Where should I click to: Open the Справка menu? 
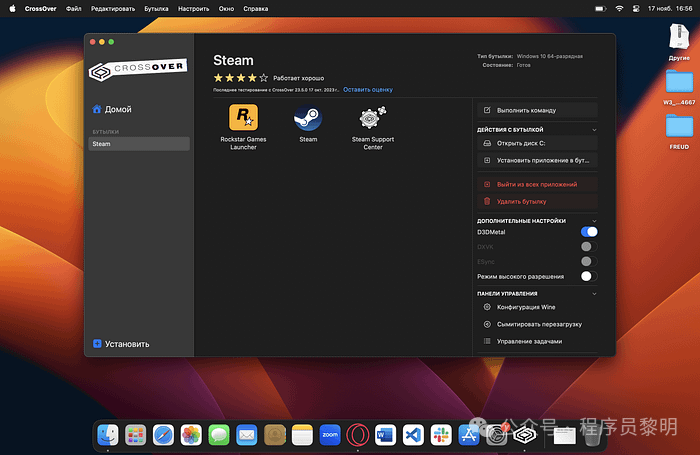point(256,8)
